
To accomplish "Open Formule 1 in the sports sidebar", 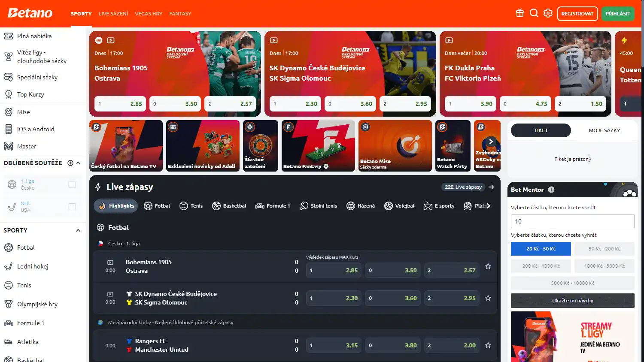I will 43,323.
